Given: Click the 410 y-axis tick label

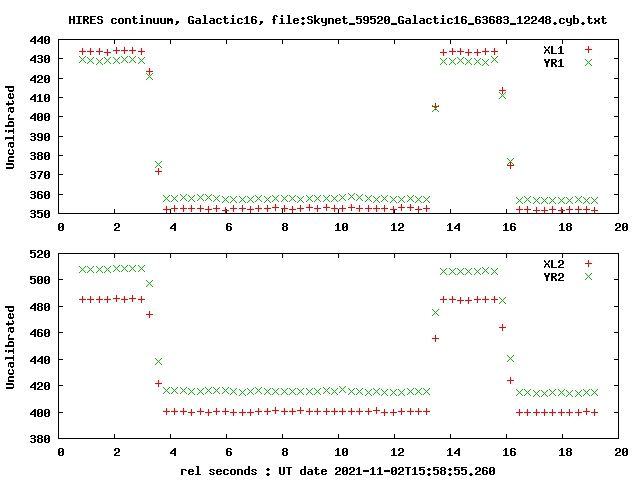Looking at the screenshot, I should (x=40, y=98).
